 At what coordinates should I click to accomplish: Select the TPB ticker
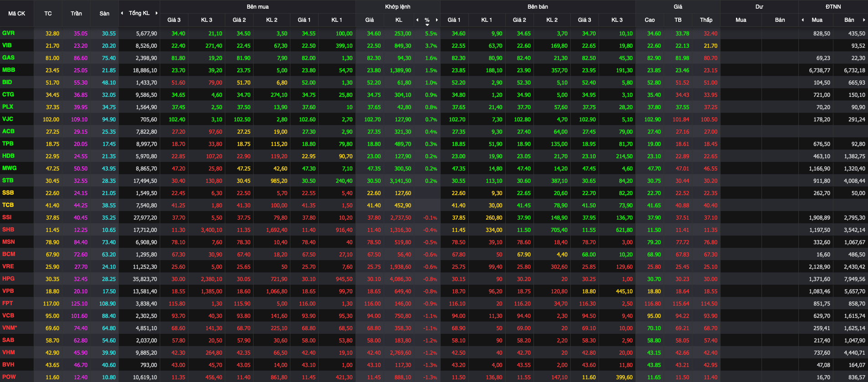coord(8,144)
